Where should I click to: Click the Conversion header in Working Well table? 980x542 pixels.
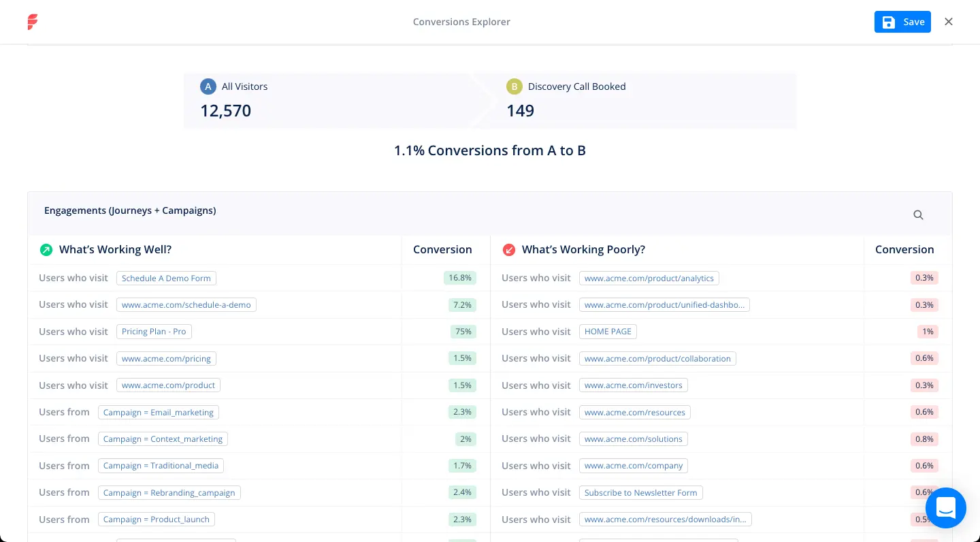[x=442, y=250]
